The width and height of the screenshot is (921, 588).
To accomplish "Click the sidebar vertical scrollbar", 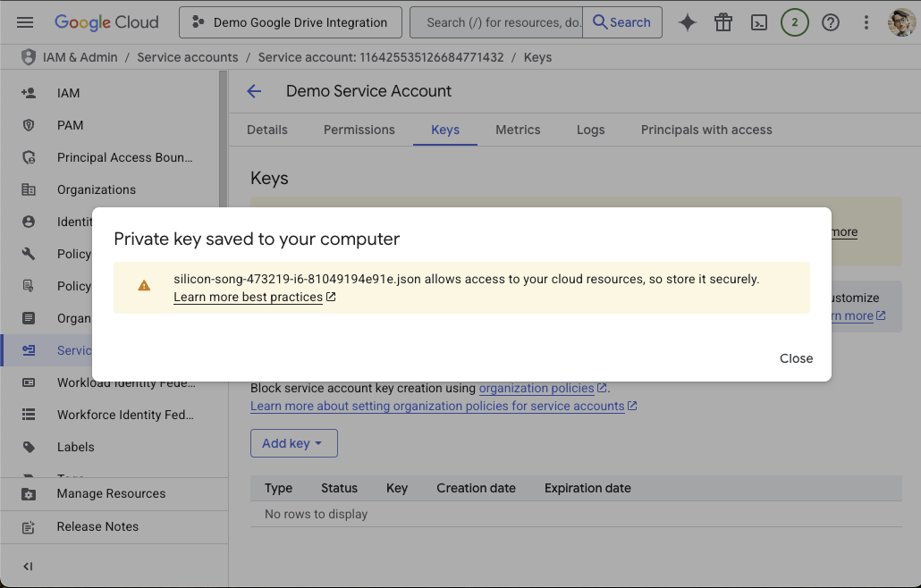I will click(x=224, y=139).
